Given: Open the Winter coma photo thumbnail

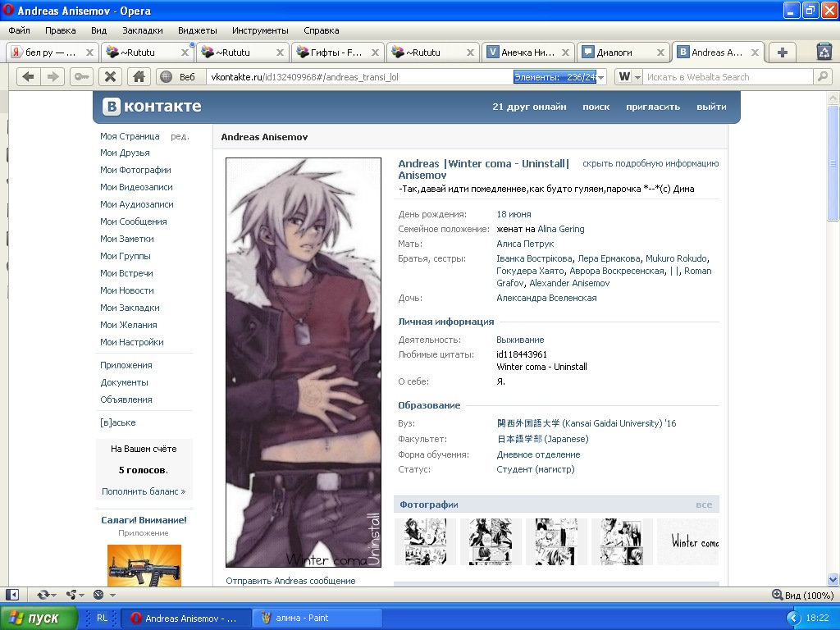Looking at the screenshot, I should point(688,541).
